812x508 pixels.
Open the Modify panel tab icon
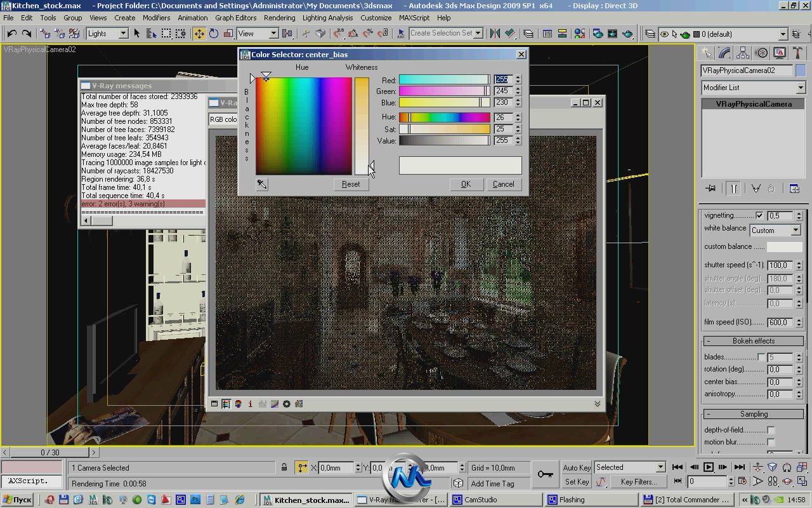(x=724, y=53)
